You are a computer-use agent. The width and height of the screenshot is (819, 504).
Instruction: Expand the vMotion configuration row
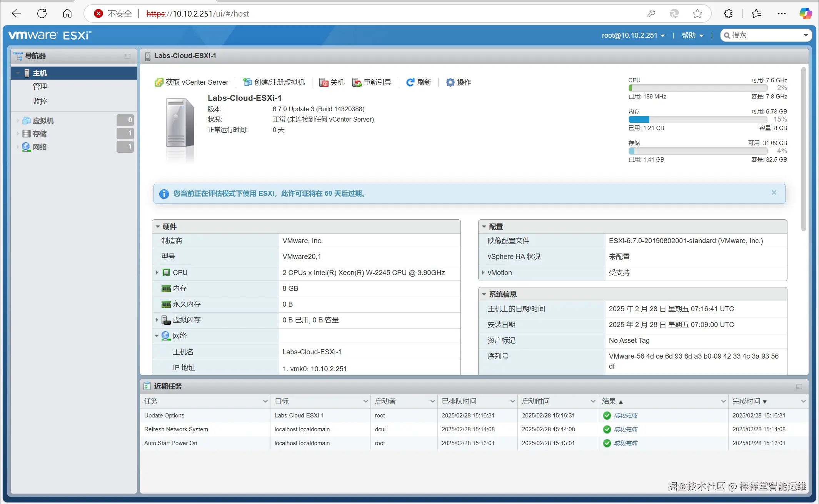click(483, 272)
